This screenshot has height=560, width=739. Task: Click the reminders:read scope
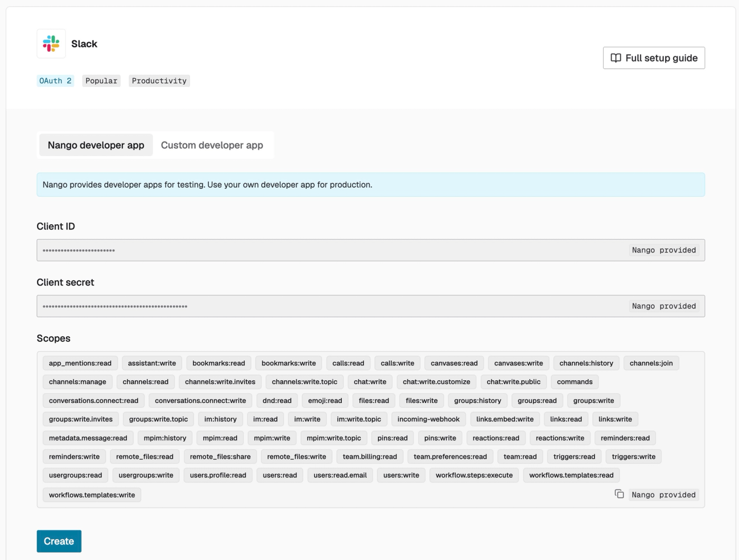pyautogui.click(x=625, y=438)
